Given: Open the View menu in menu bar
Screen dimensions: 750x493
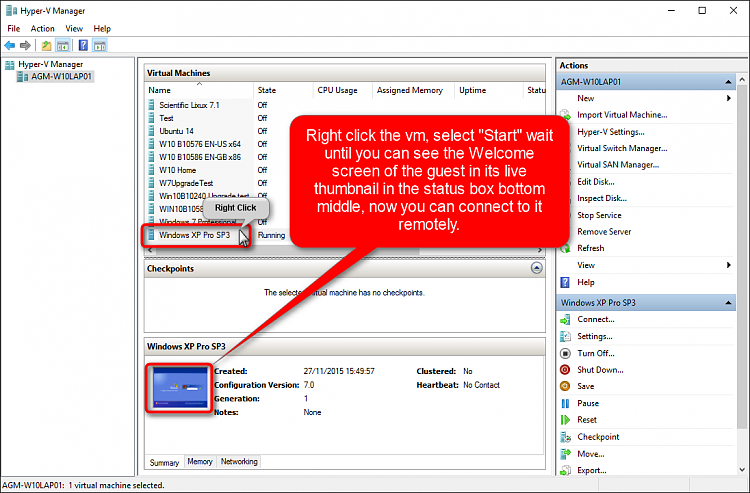Looking at the screenshot, I should [74, 29].
